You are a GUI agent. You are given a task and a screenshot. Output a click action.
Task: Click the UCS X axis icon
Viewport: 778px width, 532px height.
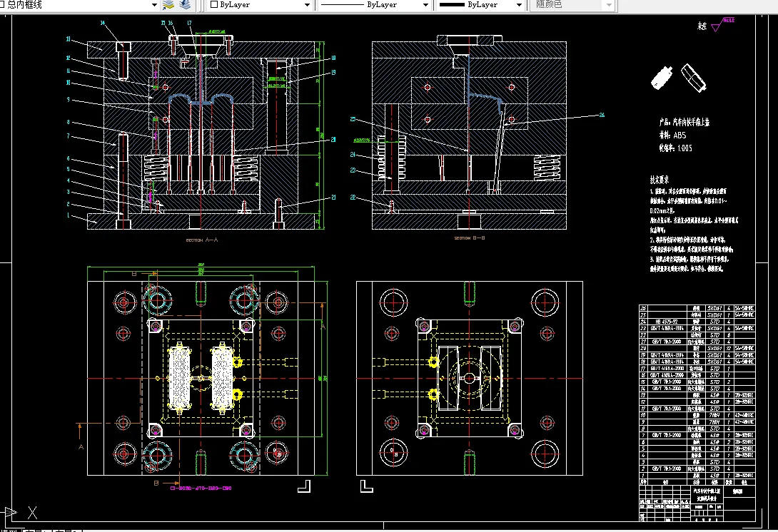click(x=32, y=513)
